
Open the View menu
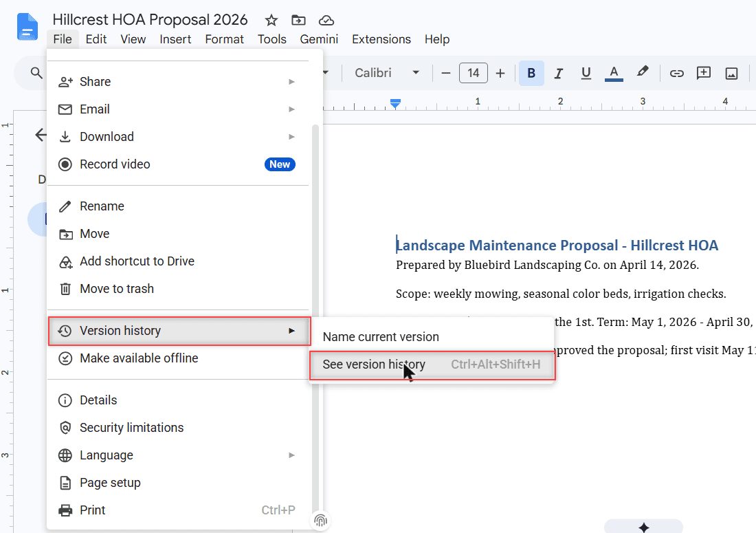[x=133, y=39]
